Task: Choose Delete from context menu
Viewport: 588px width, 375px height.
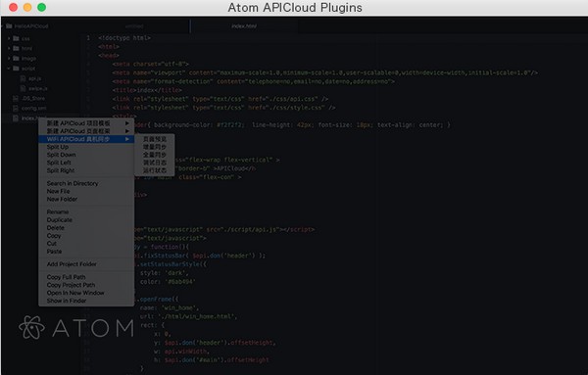Action: pyautogui.click(x=86, y=228)
